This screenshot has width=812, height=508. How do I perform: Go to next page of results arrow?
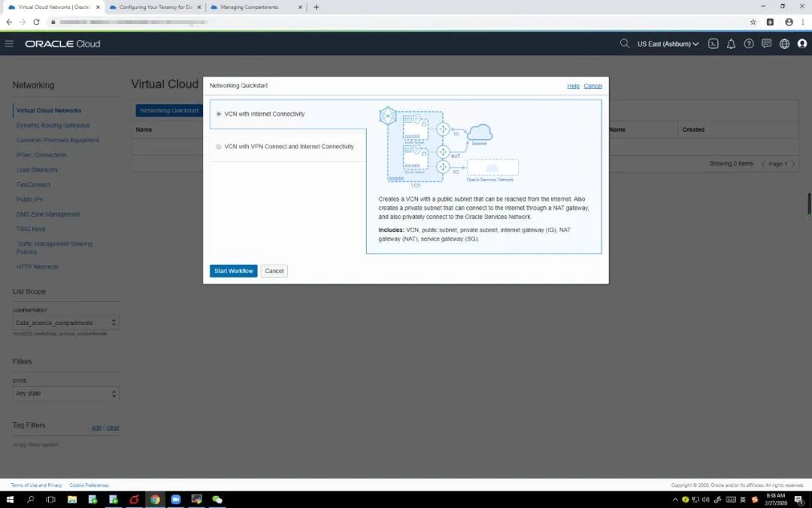tap(793, 164)
